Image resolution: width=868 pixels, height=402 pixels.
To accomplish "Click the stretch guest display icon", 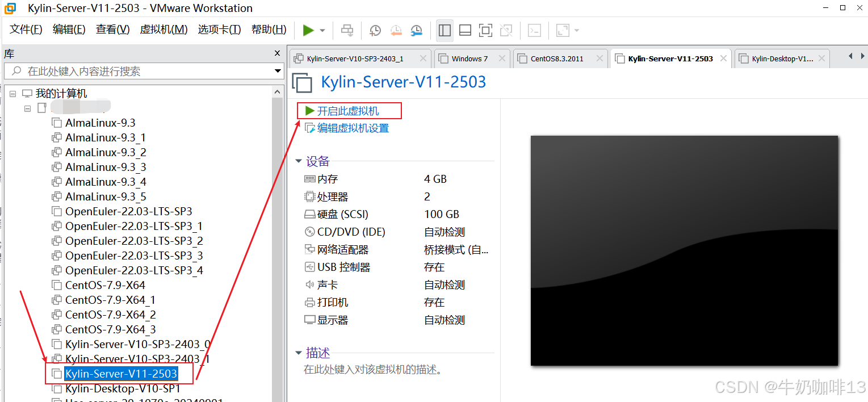I will (x=563, y=30).
